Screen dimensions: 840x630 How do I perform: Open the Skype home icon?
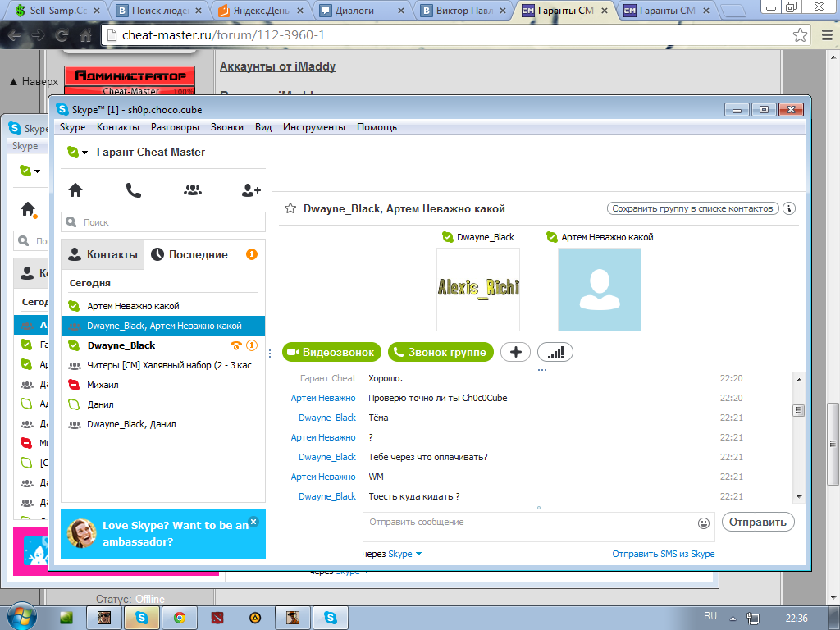click(75, 190)
